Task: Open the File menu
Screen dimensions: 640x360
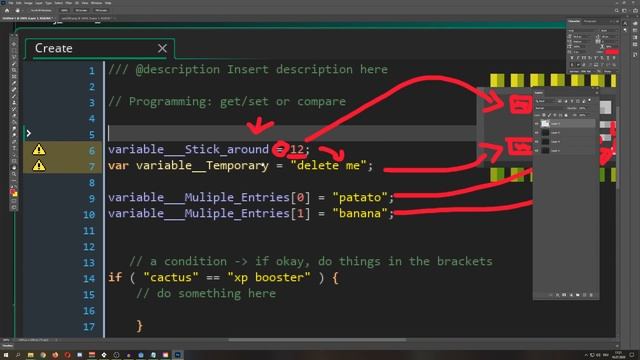Action: pyautogui.click(x=11, y=3)
